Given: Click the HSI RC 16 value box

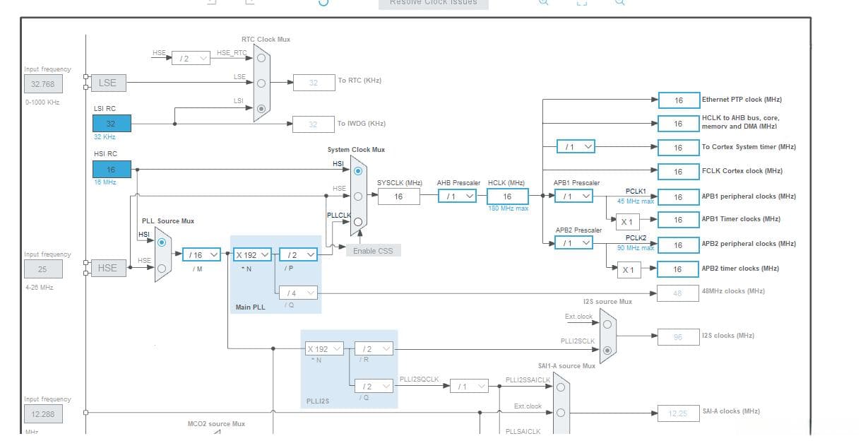Looking at the screenshot, I should pyautogui.click(x=112, y=170).
